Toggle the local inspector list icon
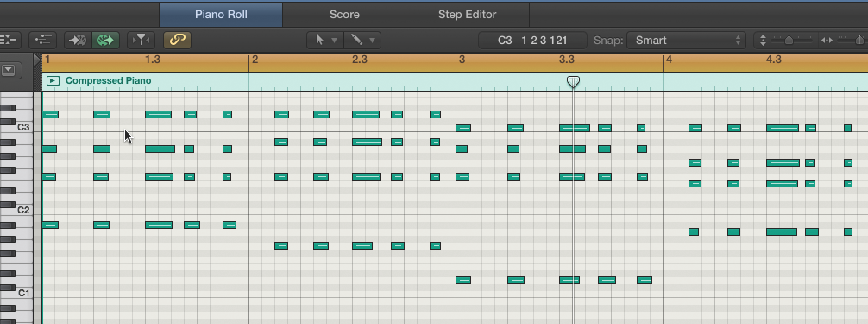 pos(9,40)
